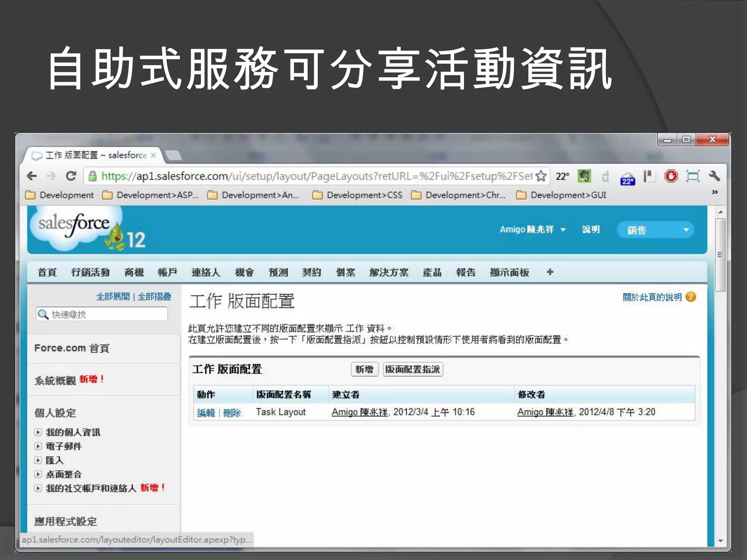This screenshot has width=747, height=560.
Task: Click the 版面配置指派 button
Action: point(413,369)
